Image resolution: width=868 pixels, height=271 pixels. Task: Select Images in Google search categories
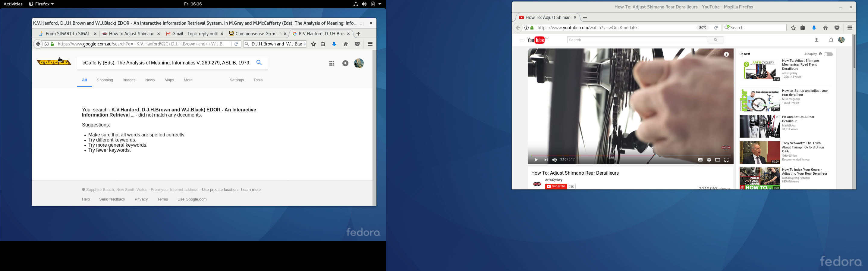(x=129, y=80)
